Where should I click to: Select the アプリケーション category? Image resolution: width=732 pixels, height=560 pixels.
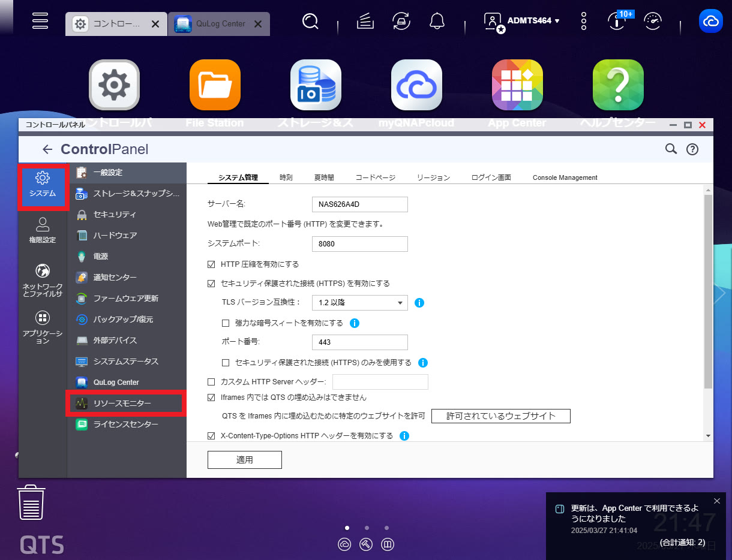coord(43,327)
